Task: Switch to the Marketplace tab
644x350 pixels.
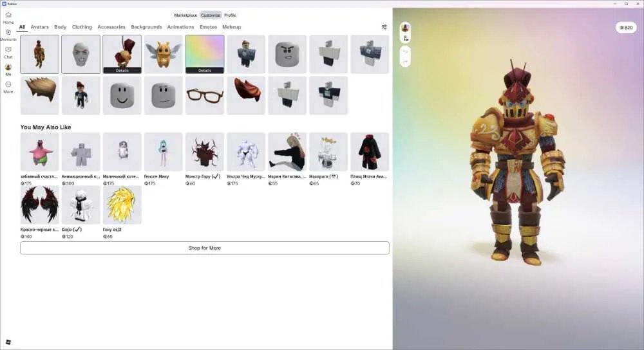Action: coord(185,15)
